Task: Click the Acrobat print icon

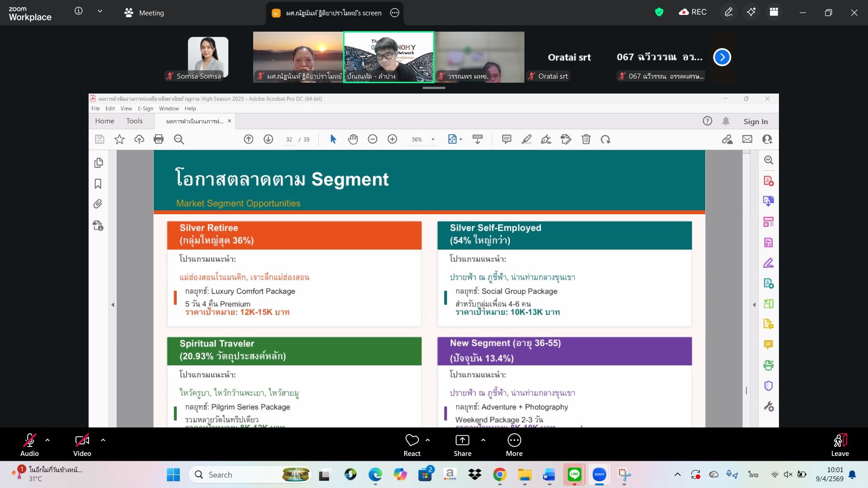Action: coord(159,139)
